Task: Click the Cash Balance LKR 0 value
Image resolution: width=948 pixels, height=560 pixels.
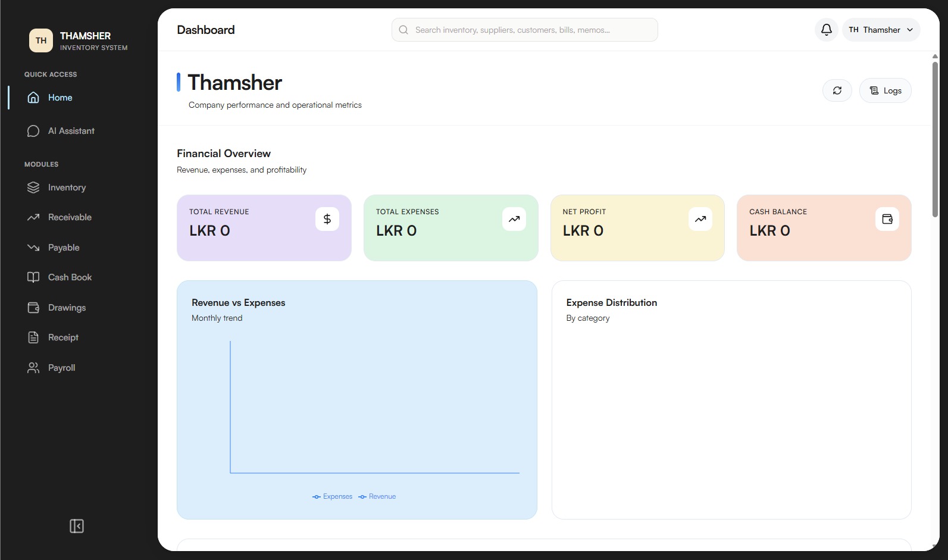Action: tap(769, 231)
